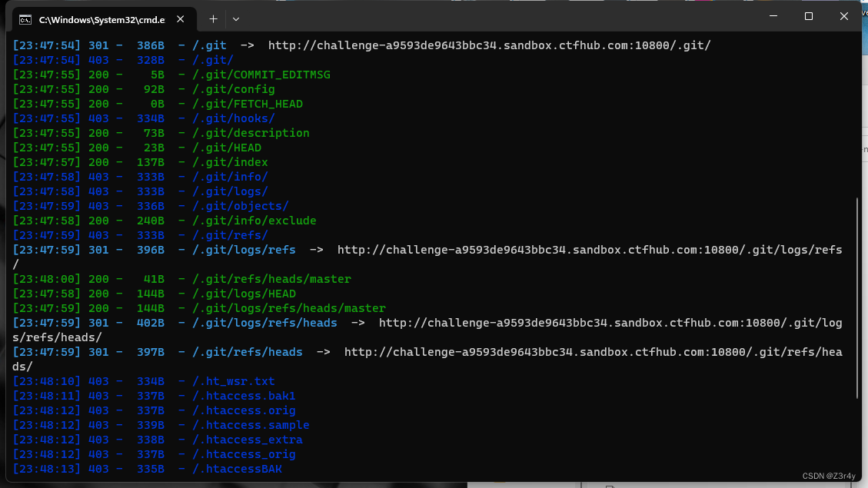Click the /.git/logs/refs redirect URL

pos(588,249)
